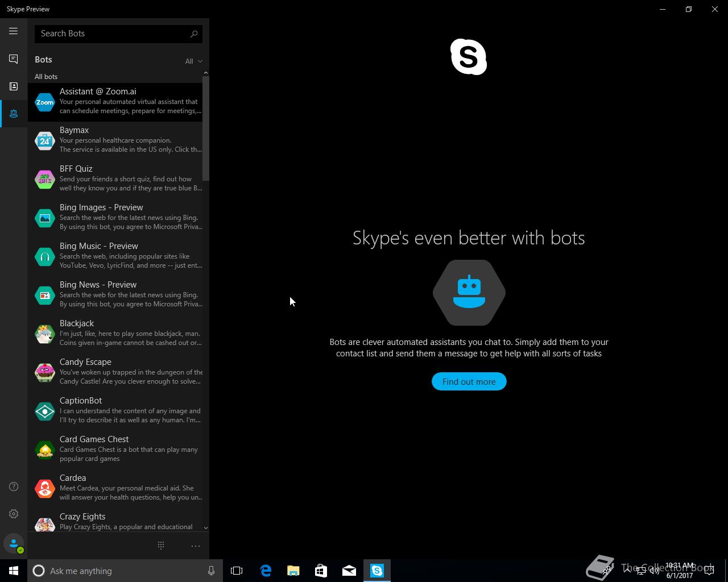This screenshot has height=582, width=728.
Task: Focus the Search Bots field
Action: 118,34
